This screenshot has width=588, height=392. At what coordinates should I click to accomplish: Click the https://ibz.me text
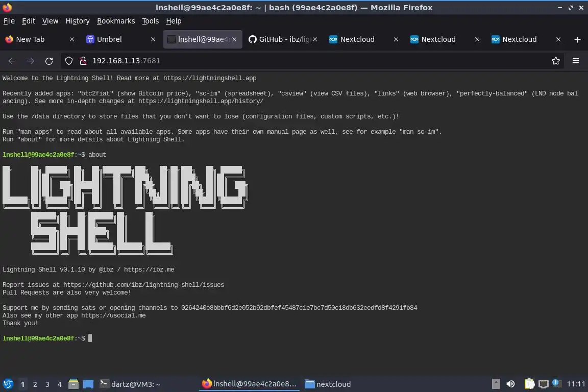pyautogui.click(x=149, y=269)
